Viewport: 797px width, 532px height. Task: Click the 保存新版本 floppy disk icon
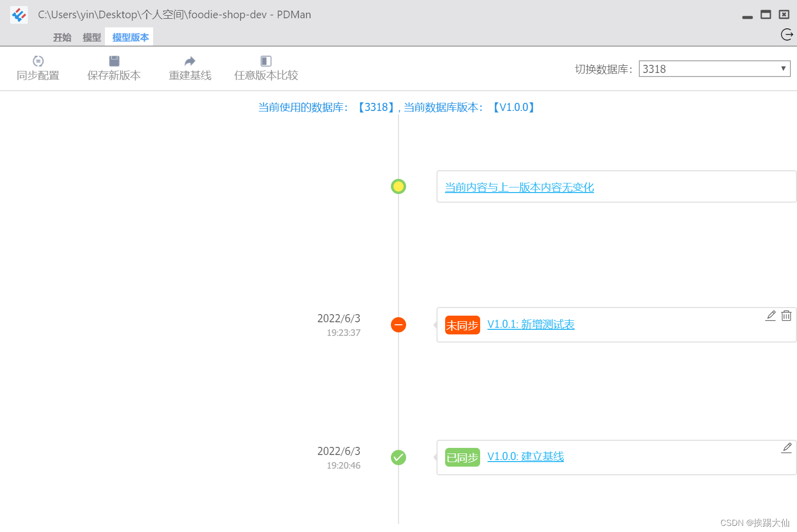114,61
